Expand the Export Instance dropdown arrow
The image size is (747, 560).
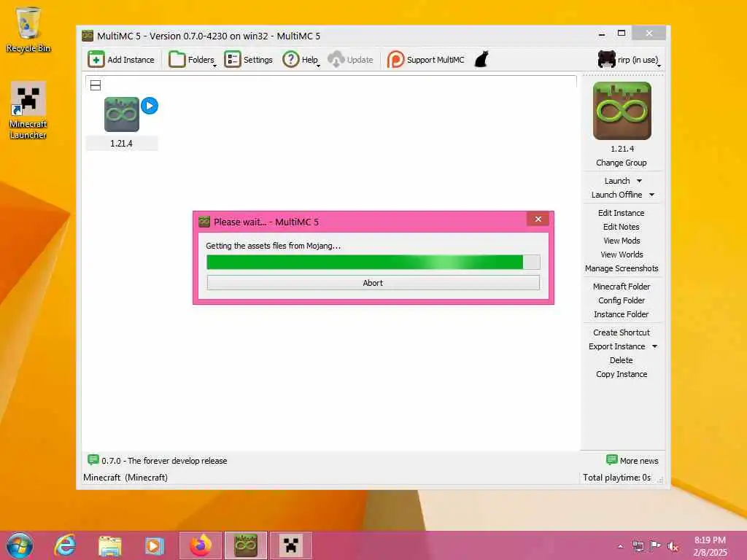point(654,346)
